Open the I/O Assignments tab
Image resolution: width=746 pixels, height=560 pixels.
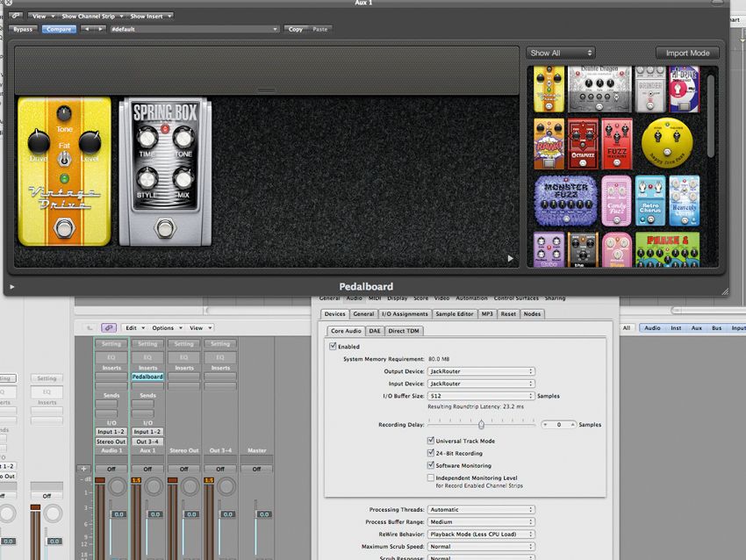tap(405, 314)
